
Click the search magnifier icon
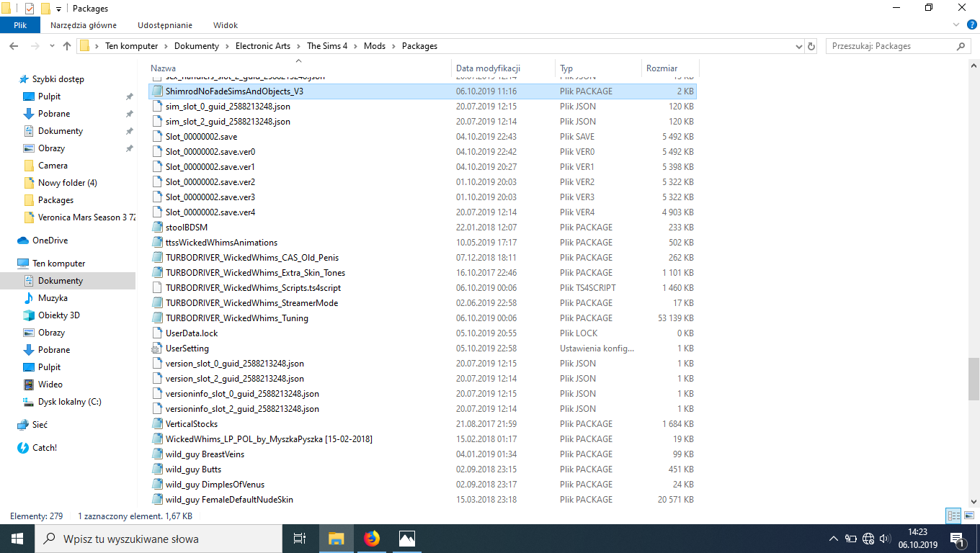click(x=961, y=46)
